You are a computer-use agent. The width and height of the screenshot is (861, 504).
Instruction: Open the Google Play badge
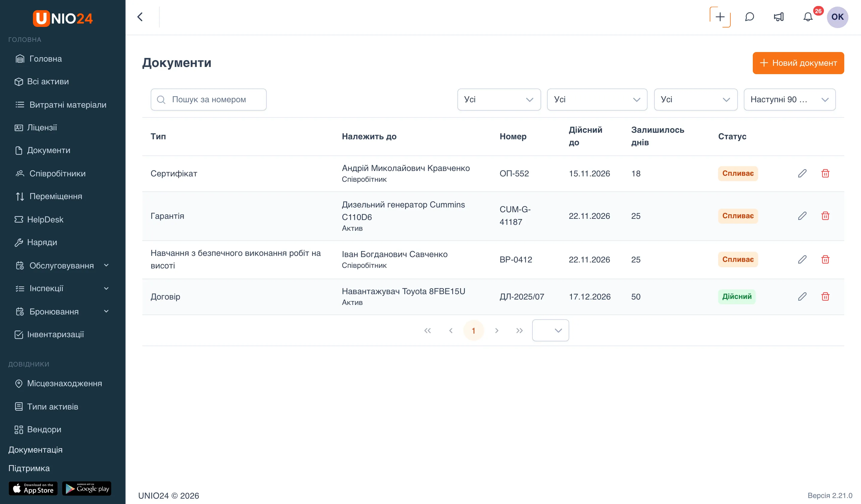click(87, 488)
